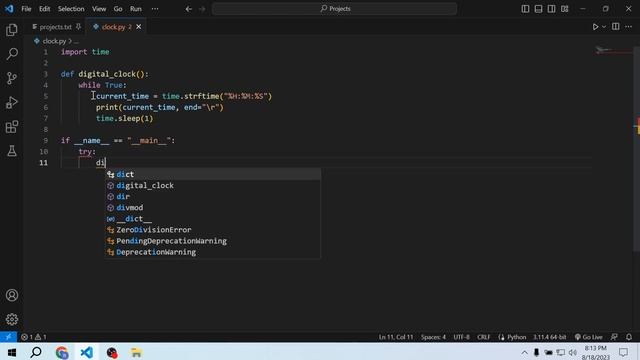
Task: Click the feedback icon in status bar
Action: 614,337
